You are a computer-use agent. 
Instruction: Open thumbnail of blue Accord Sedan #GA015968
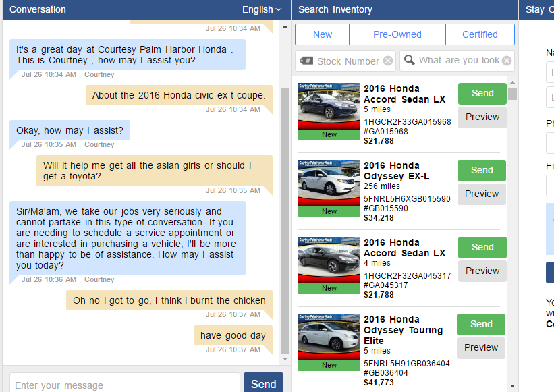click(329, 111)
